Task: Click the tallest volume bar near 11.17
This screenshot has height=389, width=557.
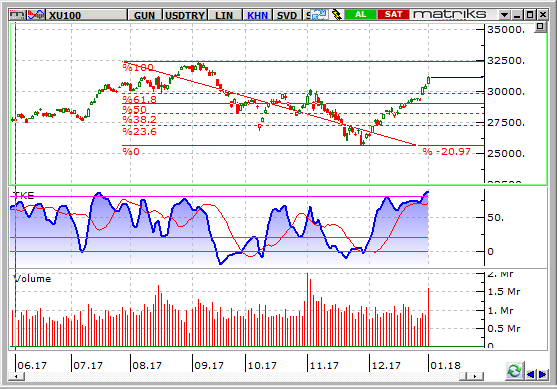Action: click(x=307, y=309)
